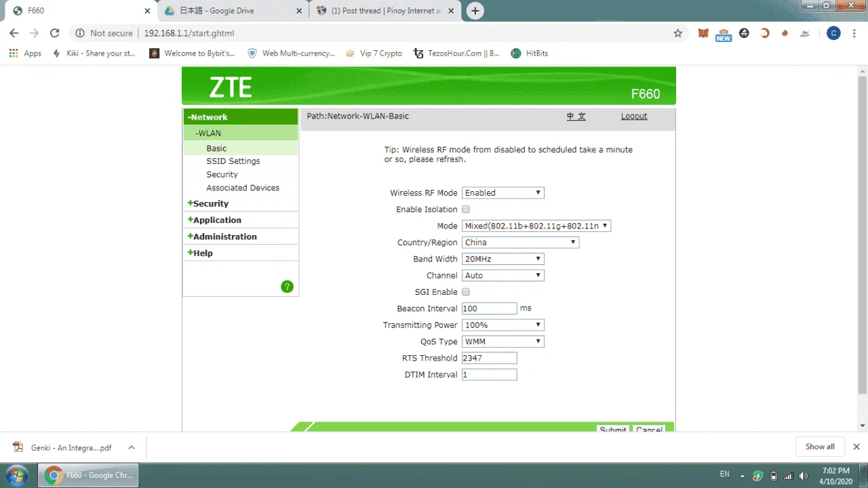Close the Google Drive browser tab
Viewport: 868px width, 488px height.
tap(299, 11)
